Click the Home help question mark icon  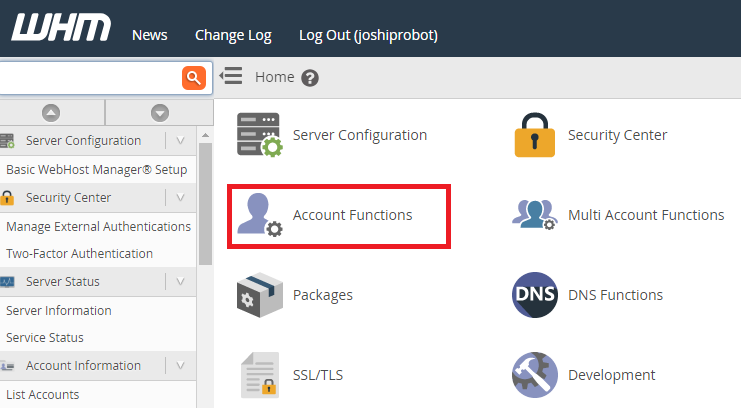pos(310,78)
